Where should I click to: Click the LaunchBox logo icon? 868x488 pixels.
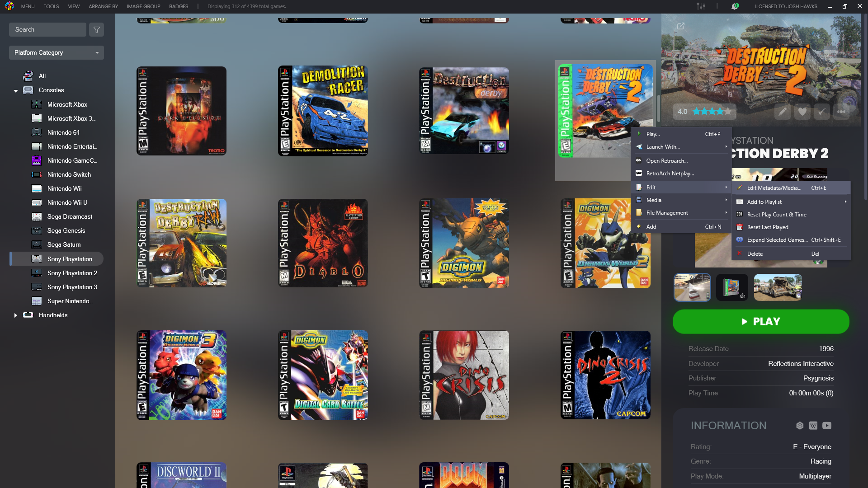point(9,6)
